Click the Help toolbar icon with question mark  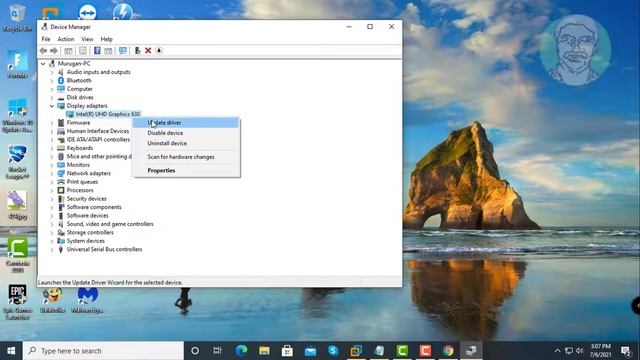tap(97, 51)
